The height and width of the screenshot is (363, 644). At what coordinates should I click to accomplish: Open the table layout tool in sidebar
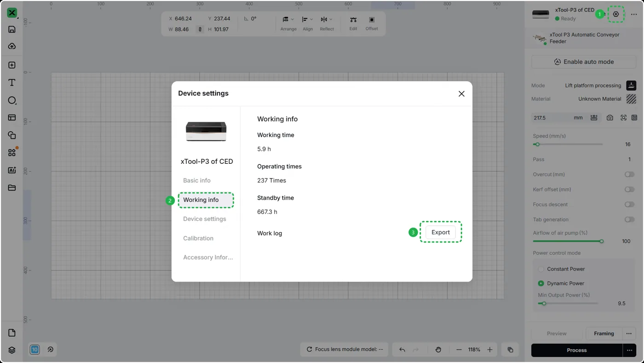coord(12,118)
